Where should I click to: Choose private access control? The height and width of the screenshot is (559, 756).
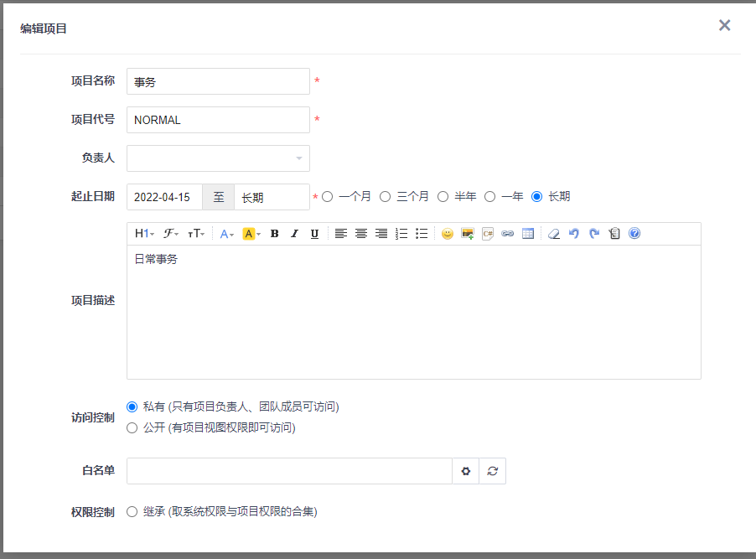point(132,407)
